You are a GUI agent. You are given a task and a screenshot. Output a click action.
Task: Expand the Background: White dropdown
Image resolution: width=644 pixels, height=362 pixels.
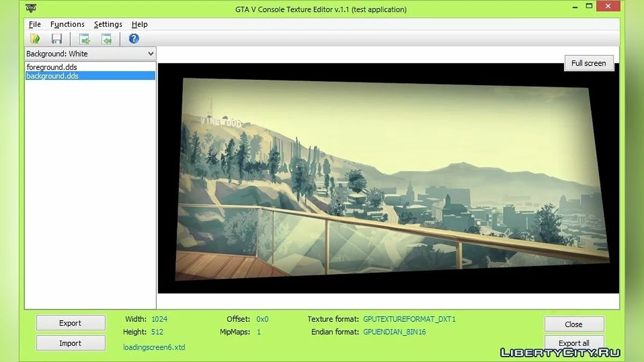(x=150, y=54)
